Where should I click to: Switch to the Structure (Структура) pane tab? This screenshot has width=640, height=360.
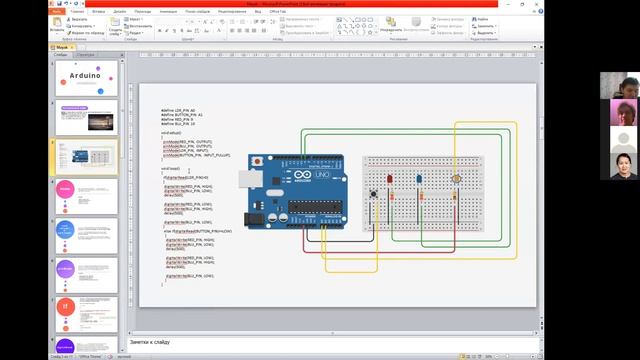85,54
